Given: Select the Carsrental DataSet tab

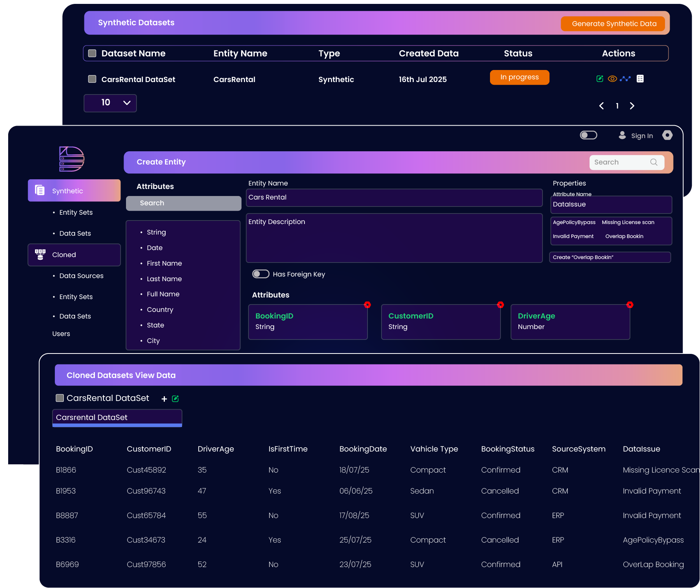Looking at the screenshot, I should (117, 418).
